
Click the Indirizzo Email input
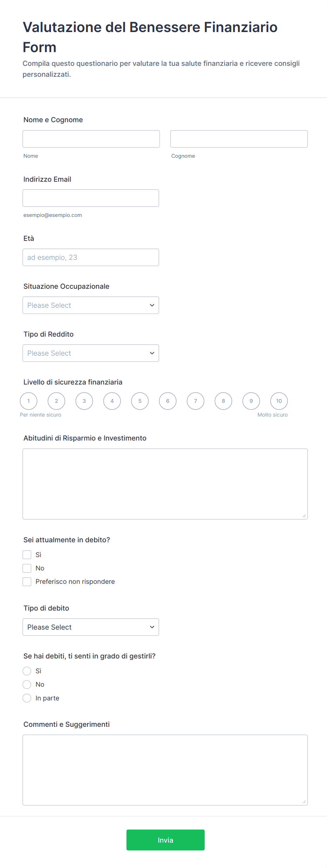91,198
